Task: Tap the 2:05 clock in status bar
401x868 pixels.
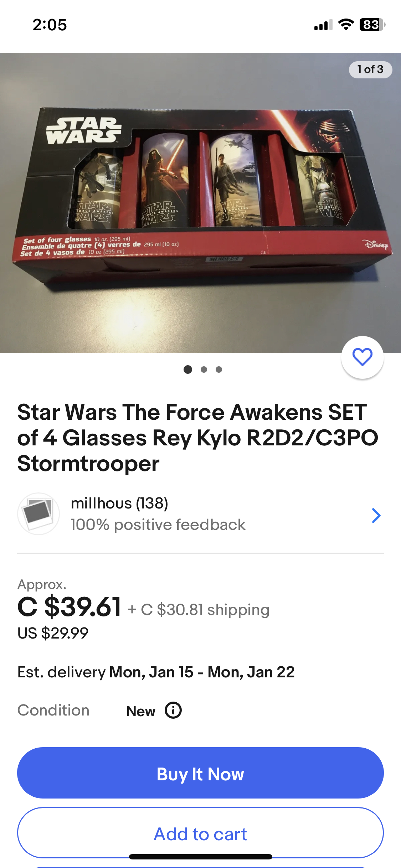Action: pyautogui.click(x=50, y=25)
